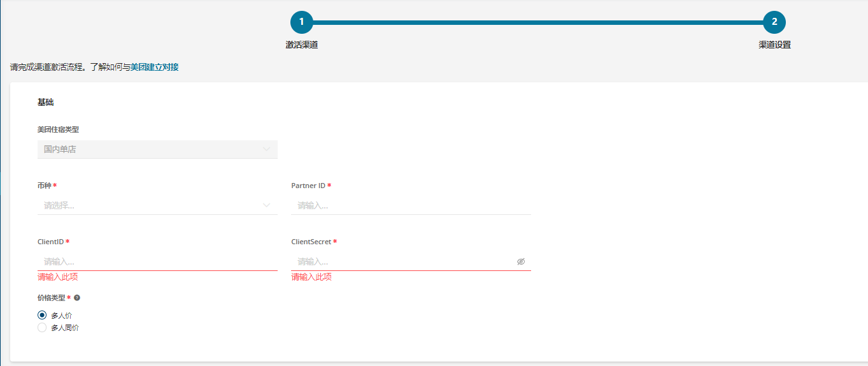Viewport: 868px width, 366px height.
Task: Open the 美团住宿类型 dropdown showing 国内单店
Action: tap(157, 149)
